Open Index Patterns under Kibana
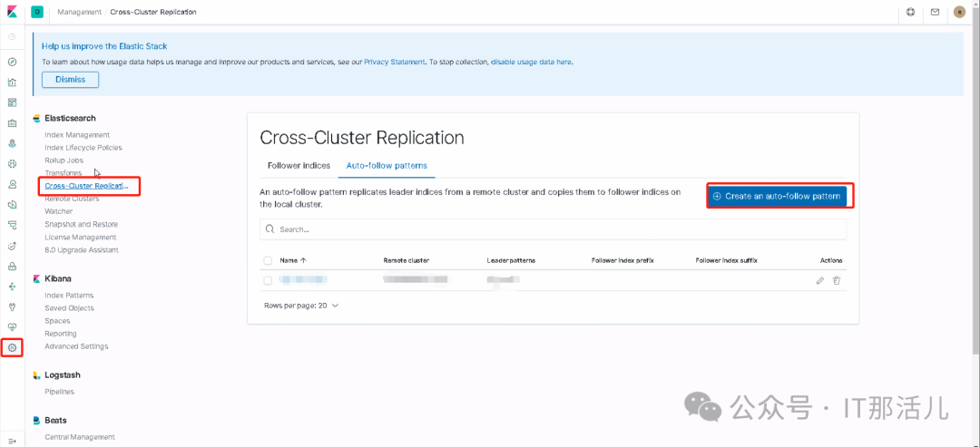The height and width of the screenshot is (447, 980). pyautogui.click(x=69, y=296)
